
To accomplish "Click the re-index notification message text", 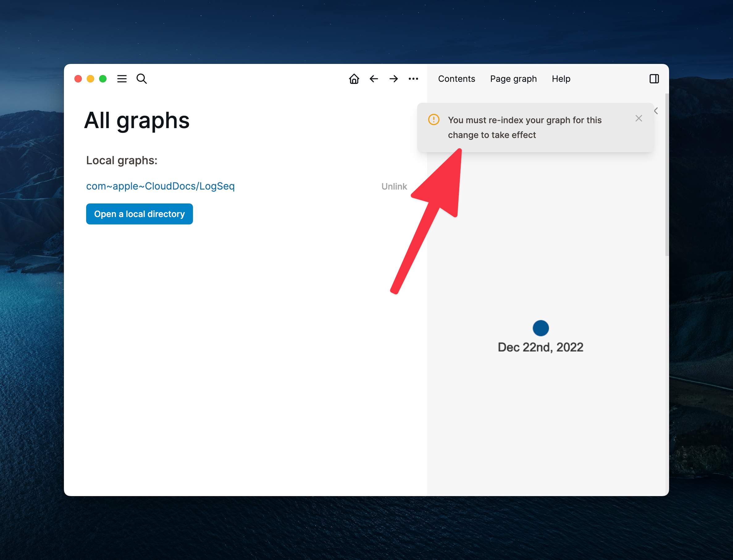I will pos(525,127).
